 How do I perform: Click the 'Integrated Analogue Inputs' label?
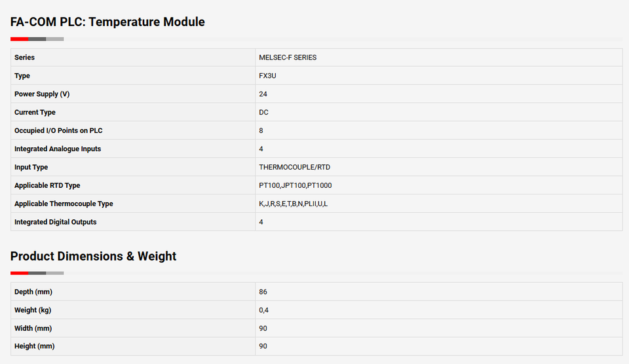coord(58,149)
